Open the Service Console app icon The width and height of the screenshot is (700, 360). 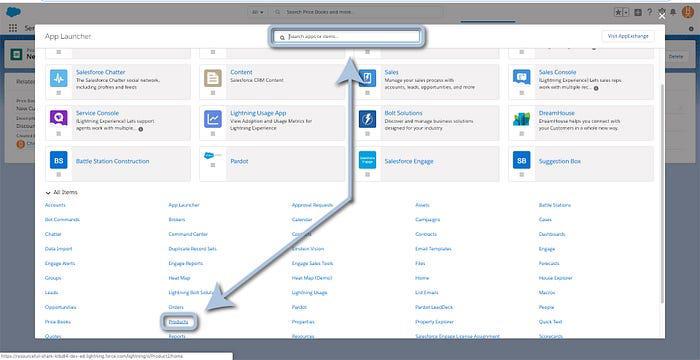(58, 118)
